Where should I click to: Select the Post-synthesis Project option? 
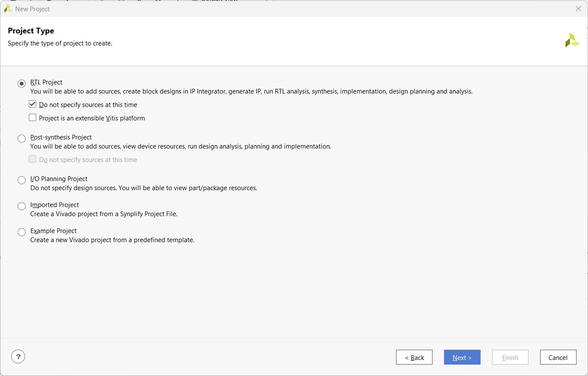click(x=22, y=138)
